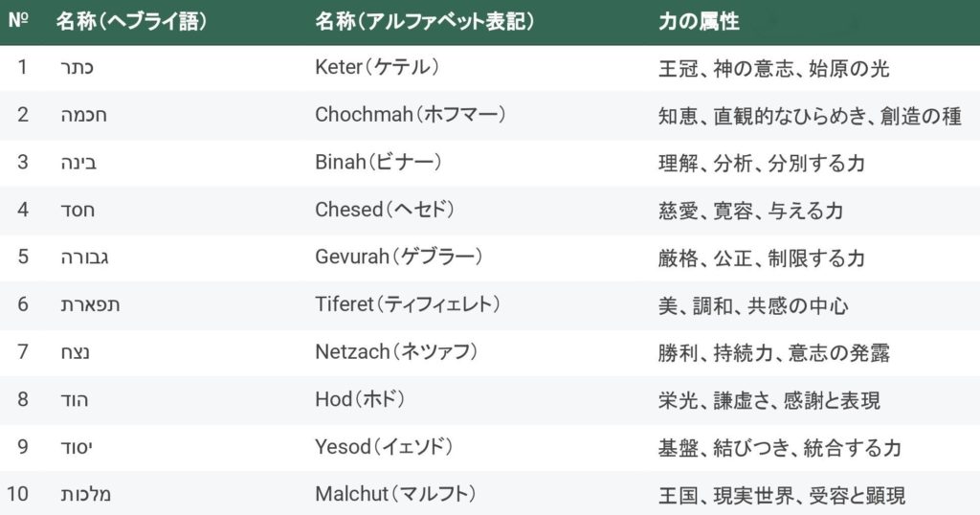980x515 pixels.
Task: Select the Hebrew word תפארת cell
Action: tap(88, 305)
